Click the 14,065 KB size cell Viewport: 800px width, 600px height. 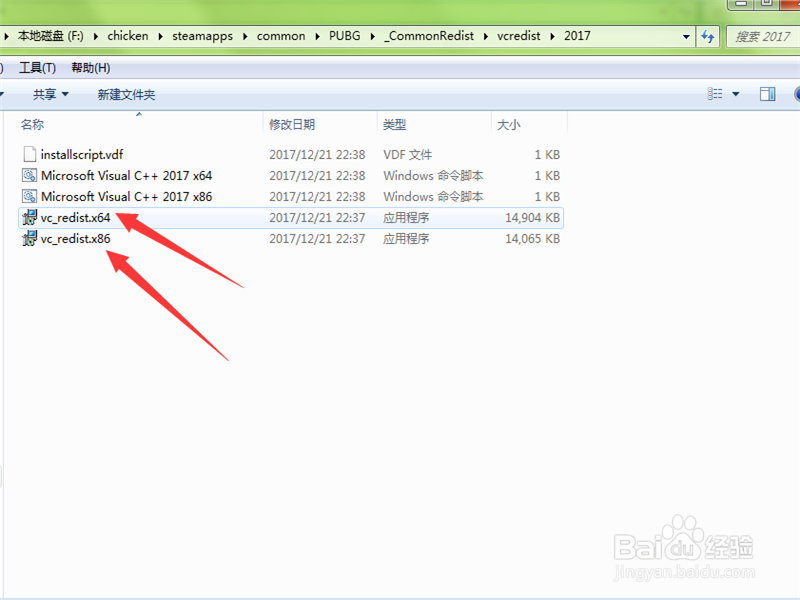click(x=532, y=239)
